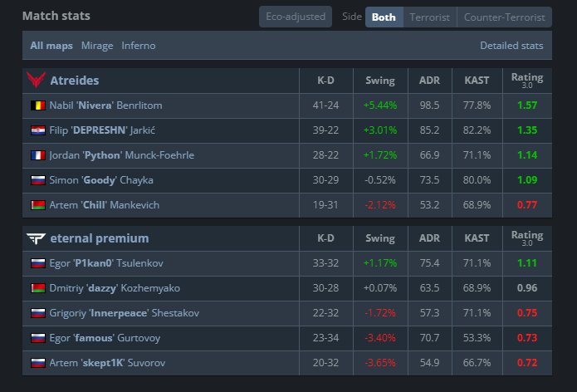The width and height of the screenshot is (577, 392).
Task: Click the Russian flag next to Innerpeace
Action: (x=38, y=313)
